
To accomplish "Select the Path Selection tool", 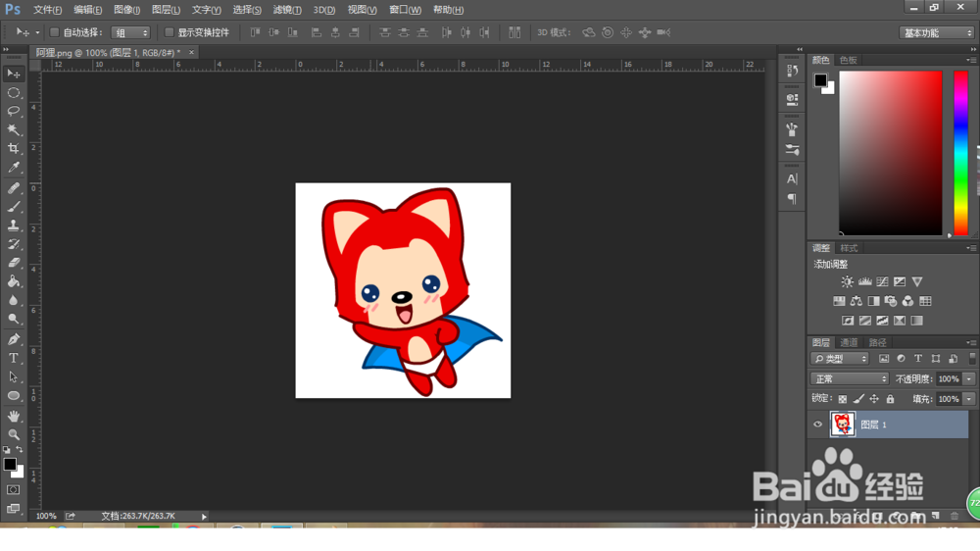I will 13,376.
